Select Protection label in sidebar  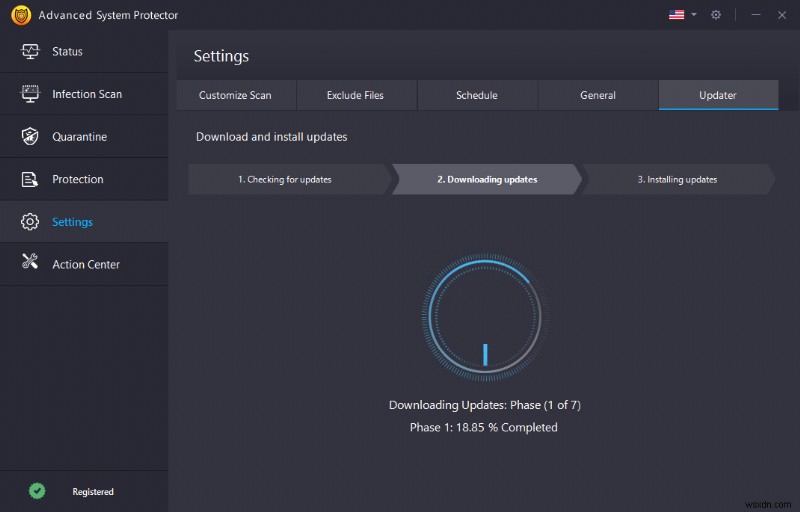78,179
